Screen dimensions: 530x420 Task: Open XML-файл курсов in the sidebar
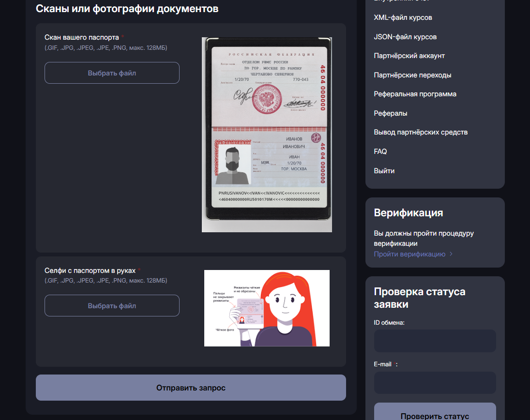(403, 17)
